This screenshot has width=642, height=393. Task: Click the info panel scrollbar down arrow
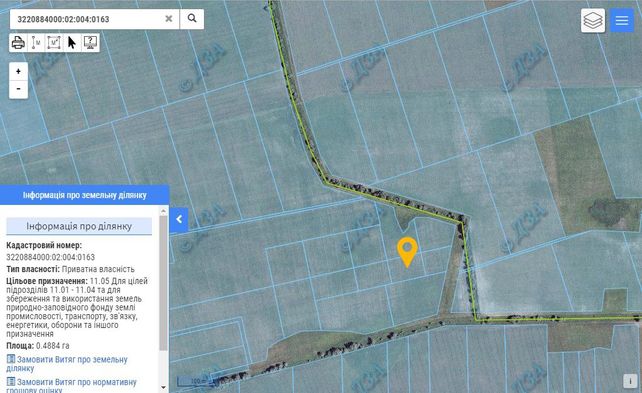[163, 387]
